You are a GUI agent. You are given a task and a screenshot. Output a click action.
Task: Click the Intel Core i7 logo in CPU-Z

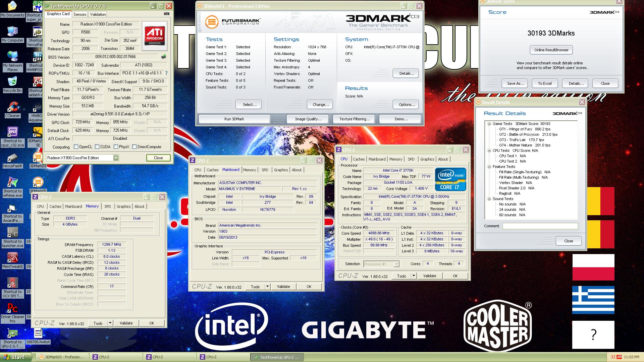click(450, 179)
